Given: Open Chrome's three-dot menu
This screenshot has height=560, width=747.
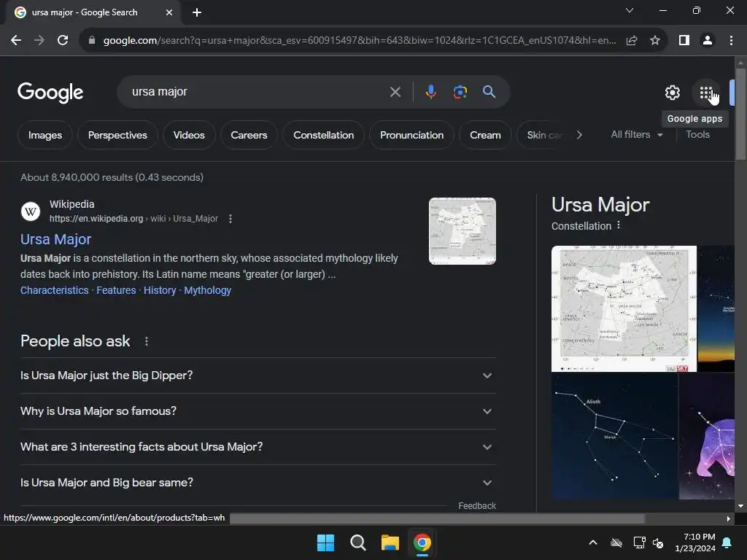Looking at the screenshot, I should [731, 41].
